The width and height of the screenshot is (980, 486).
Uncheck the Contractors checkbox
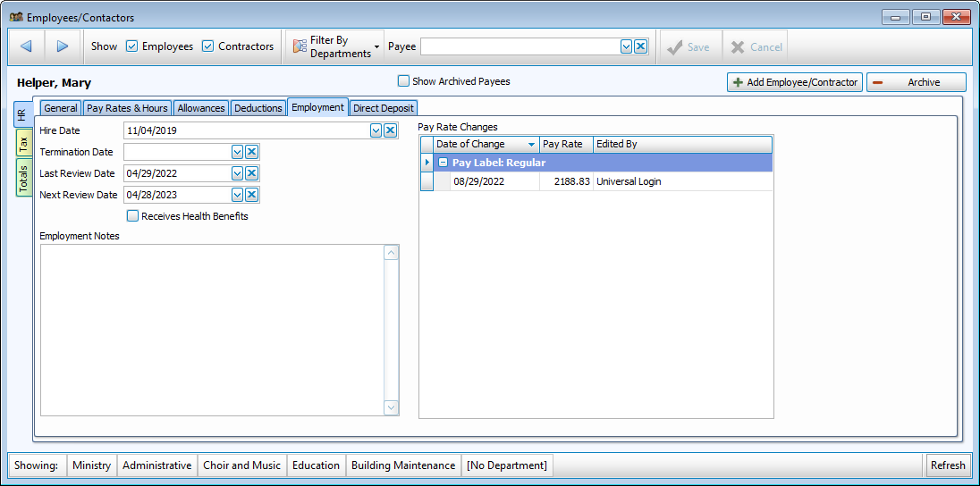208,46
